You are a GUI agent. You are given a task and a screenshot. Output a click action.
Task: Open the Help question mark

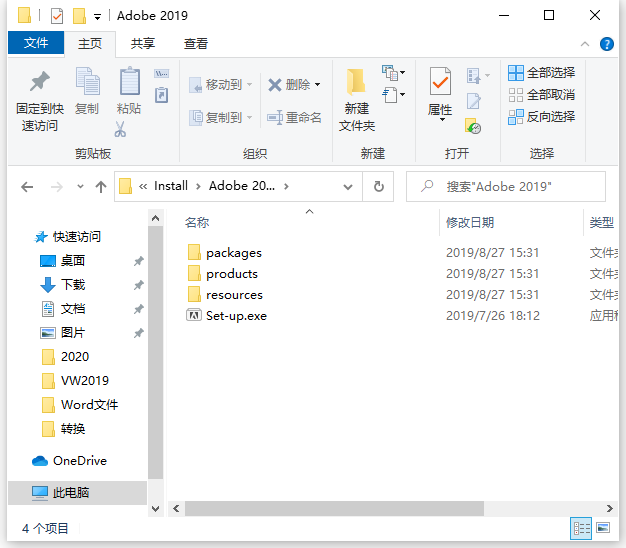(606, 44)
